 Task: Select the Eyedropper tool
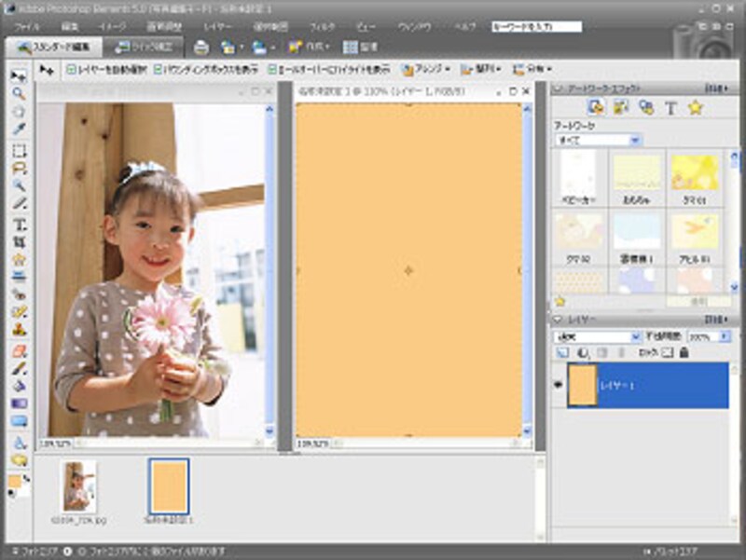pyautogui.click(x=19, y=128)
